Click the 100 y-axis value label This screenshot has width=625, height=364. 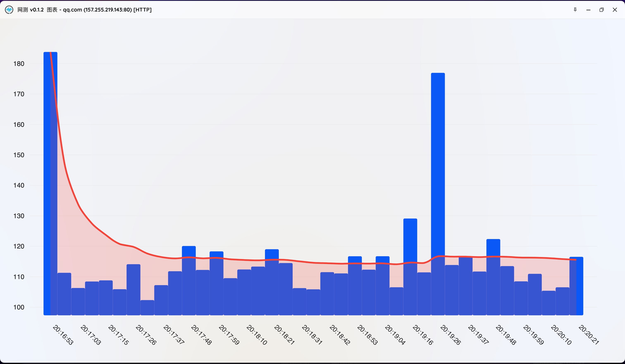tap(19, 307)
